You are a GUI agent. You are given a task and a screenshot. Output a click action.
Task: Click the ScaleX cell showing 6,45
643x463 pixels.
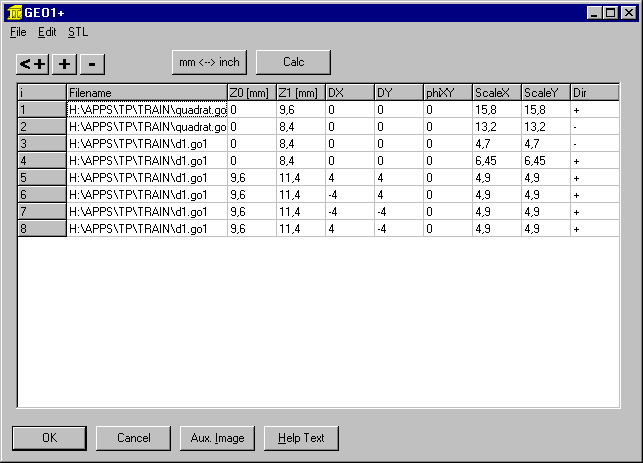tap(496, 161)
